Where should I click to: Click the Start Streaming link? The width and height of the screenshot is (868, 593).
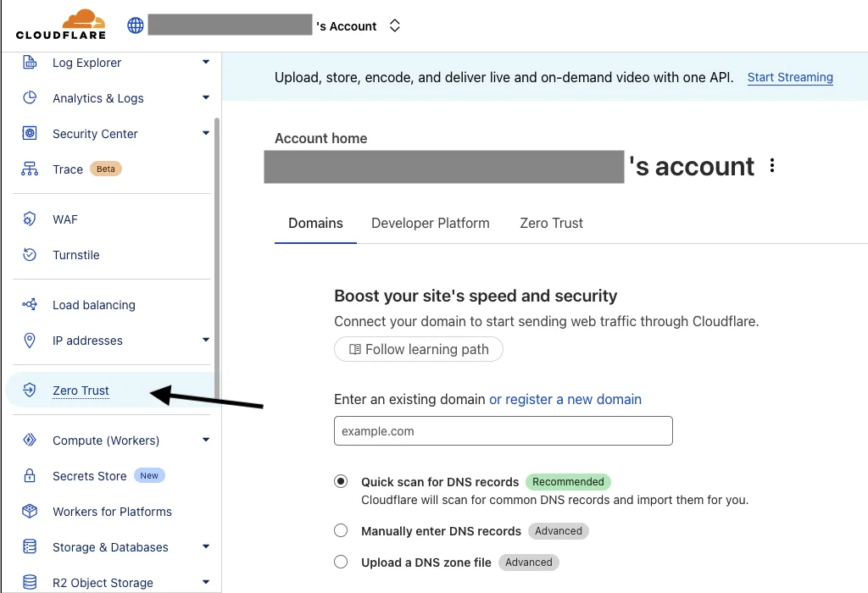point(790,77)
